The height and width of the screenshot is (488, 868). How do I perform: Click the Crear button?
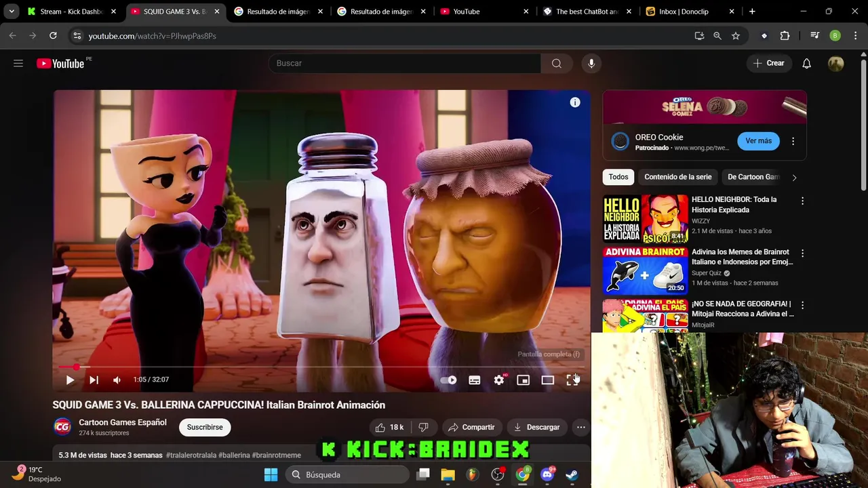pos(768,63)
